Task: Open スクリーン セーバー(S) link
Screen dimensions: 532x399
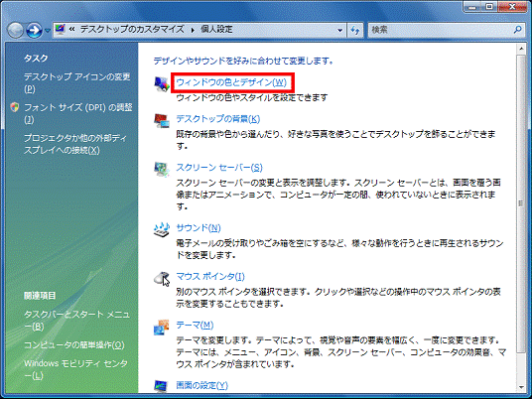Action: click(x=219, y=168)
